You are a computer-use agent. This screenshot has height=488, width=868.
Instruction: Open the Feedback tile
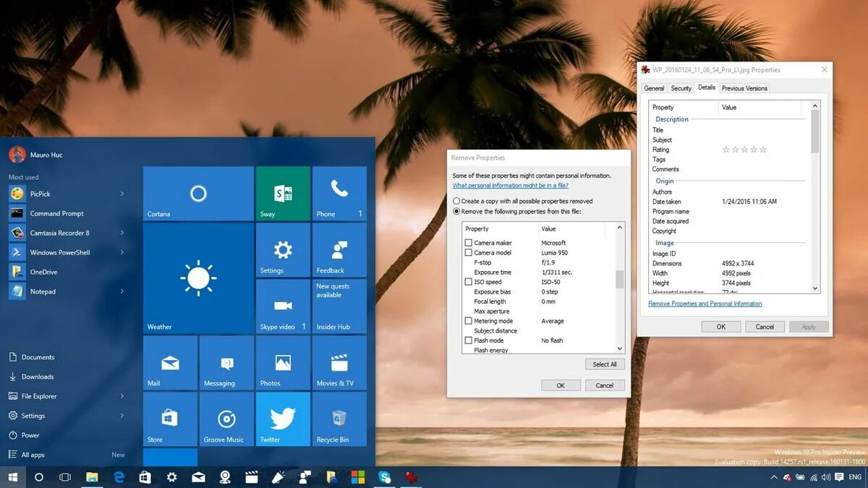point(339,249)
